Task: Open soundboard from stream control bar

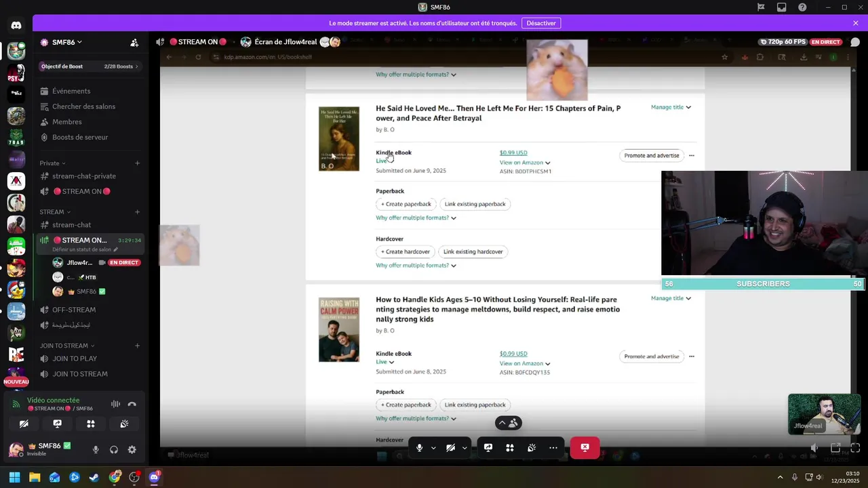Action: 532,448
